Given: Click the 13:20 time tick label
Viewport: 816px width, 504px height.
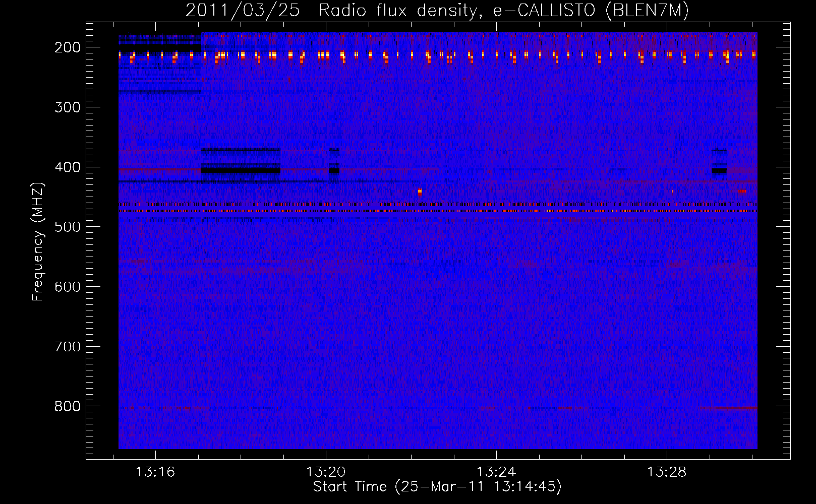Looking at the screenshot, I should (326, 472).
